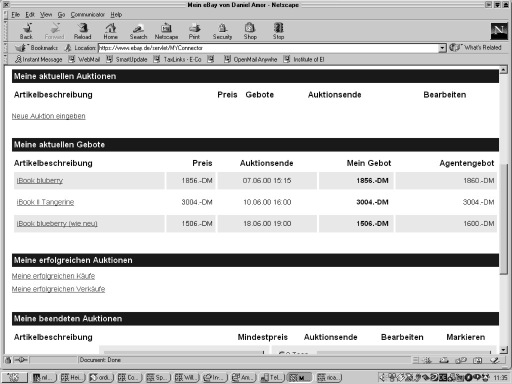The width and height of the screenshot is (512, 384).
Task: Click the Netscape logo icon
Action: tap(499, 31)
